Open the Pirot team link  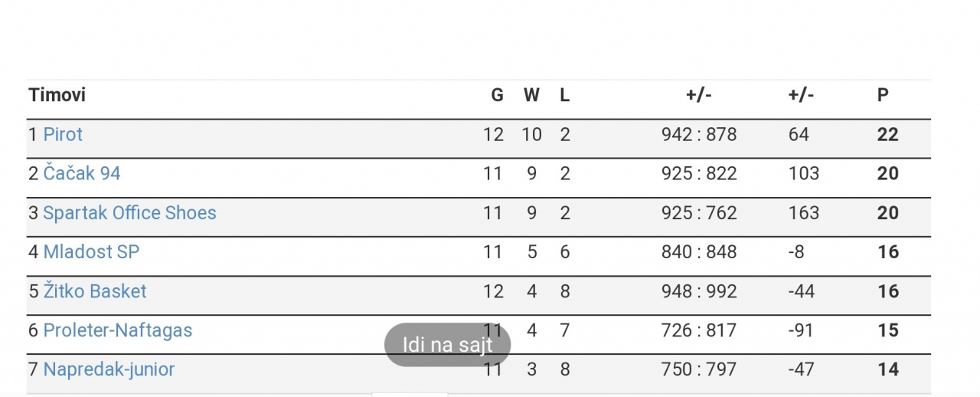tap(63, 135)
